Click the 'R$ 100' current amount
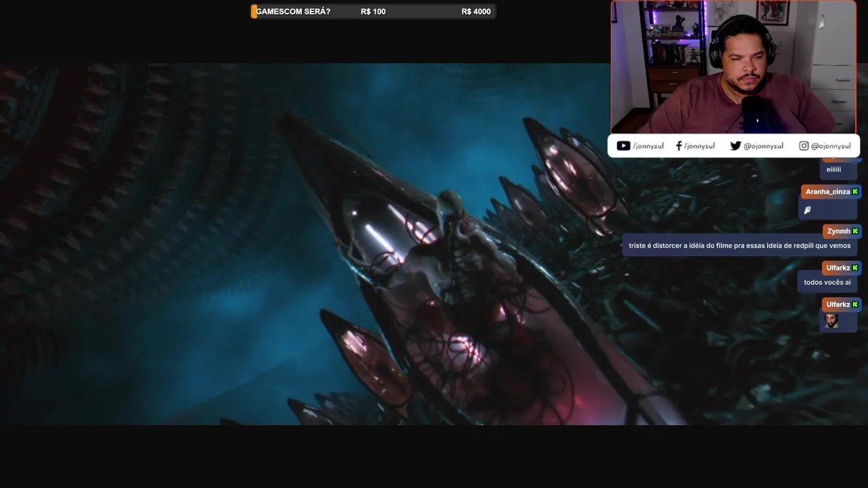Screen dimensions: 868x488 click(373, 12)
